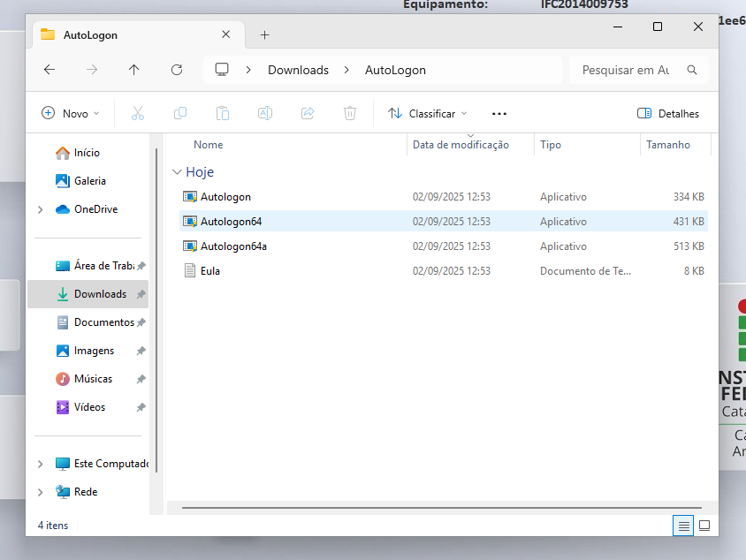Select the Autologon64a file name
This screenshot has height=560, width=746.
pos(233,246)
